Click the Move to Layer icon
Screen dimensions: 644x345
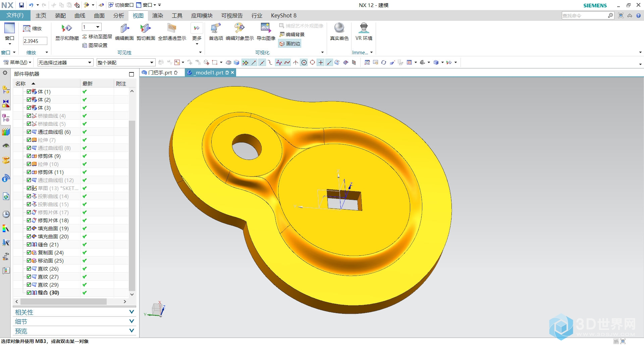85,37
